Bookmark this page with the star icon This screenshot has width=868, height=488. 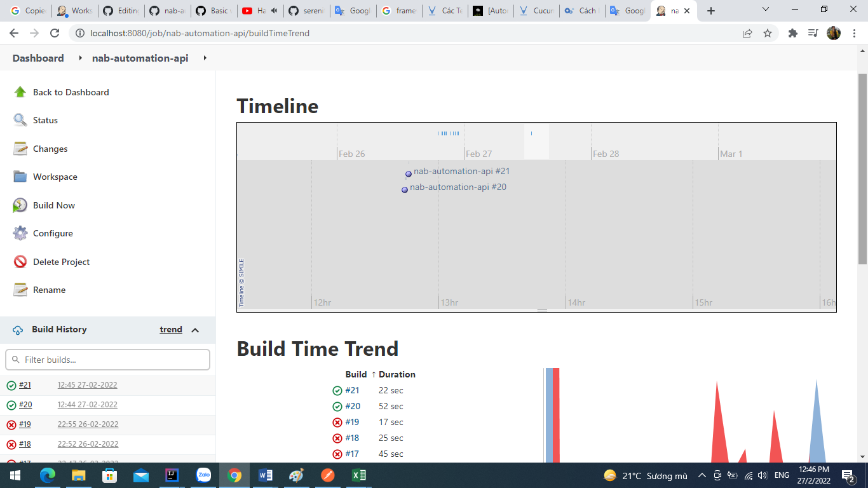[x=768, y=33]
